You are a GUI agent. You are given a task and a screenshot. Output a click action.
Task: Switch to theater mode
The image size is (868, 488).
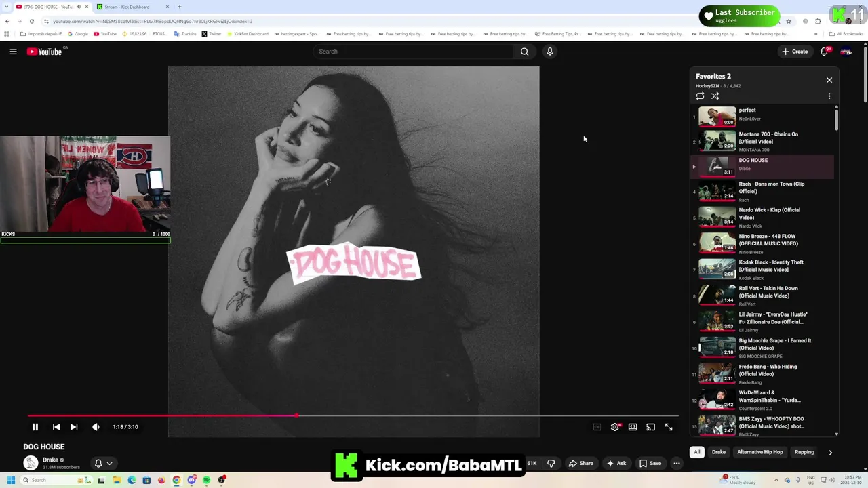[x=633, y=427]
